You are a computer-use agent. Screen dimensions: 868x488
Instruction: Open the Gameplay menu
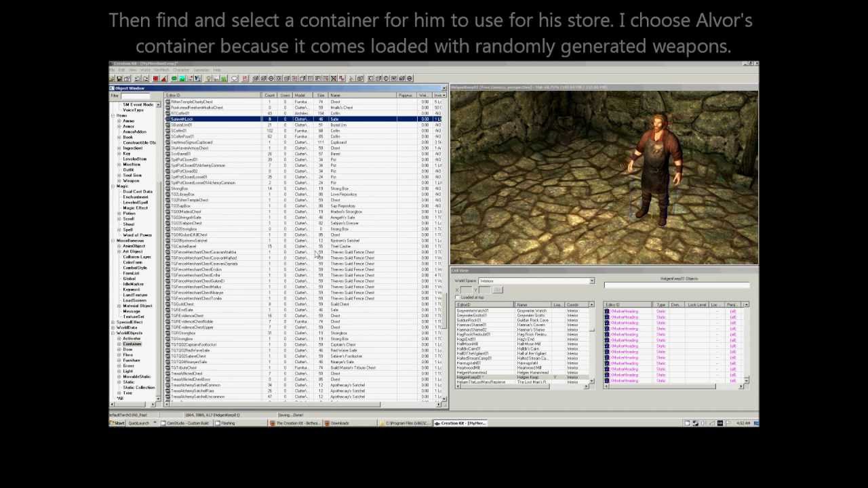[x=201, y=70]
